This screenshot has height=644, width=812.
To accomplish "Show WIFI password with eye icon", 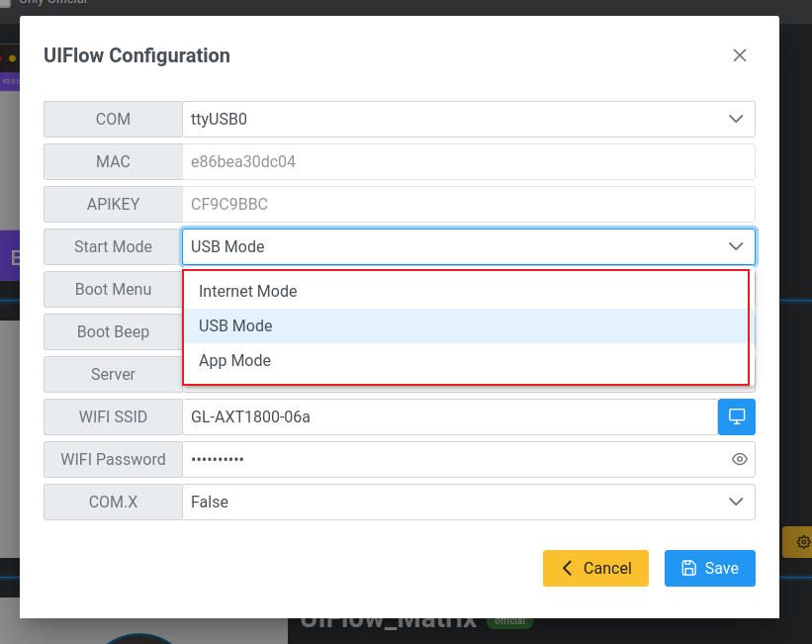I will point(739,459).
